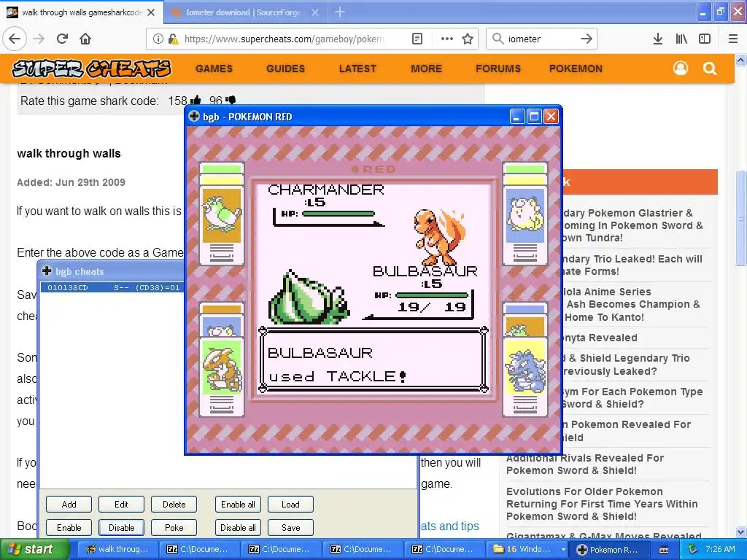The height and width of the screenshot is (560, 747).
Task: Click the Add cheat button
Action: (x=69, y=505)
